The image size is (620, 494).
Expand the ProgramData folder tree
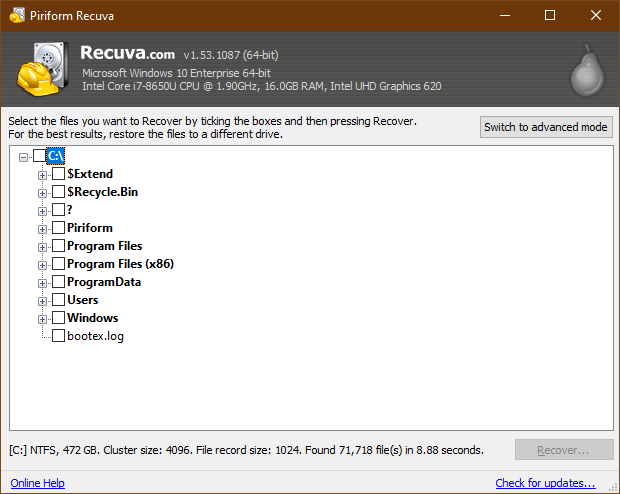(x=43, y=283)
